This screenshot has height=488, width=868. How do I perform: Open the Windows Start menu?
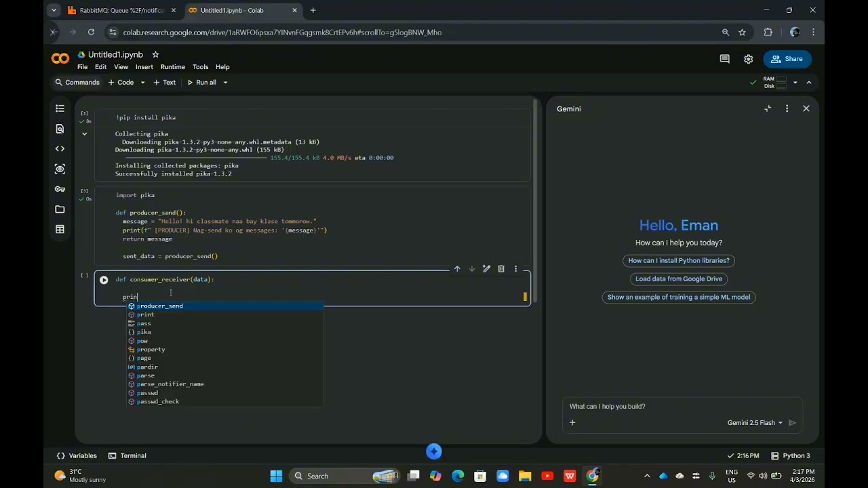[276, 476]
